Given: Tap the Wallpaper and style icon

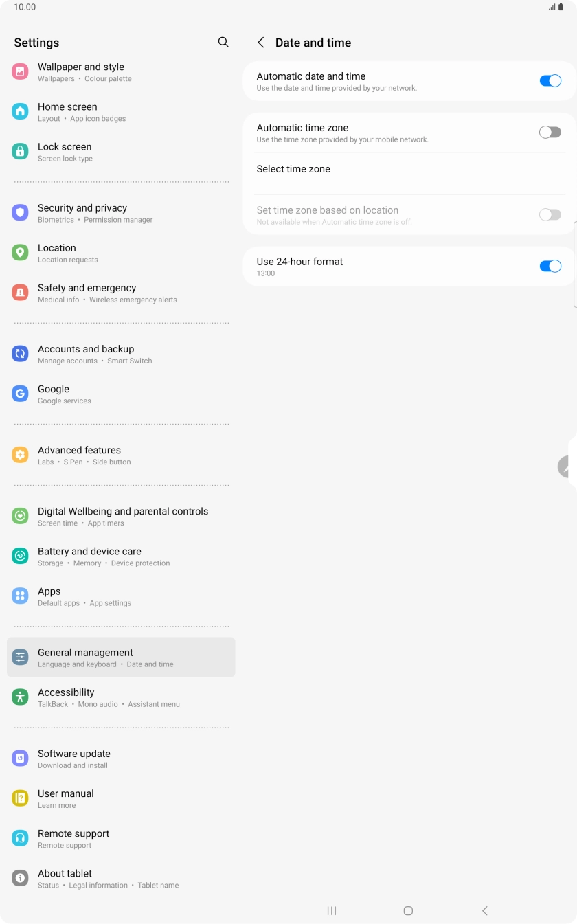Looking at the screenshot, I should click(21, 71).
